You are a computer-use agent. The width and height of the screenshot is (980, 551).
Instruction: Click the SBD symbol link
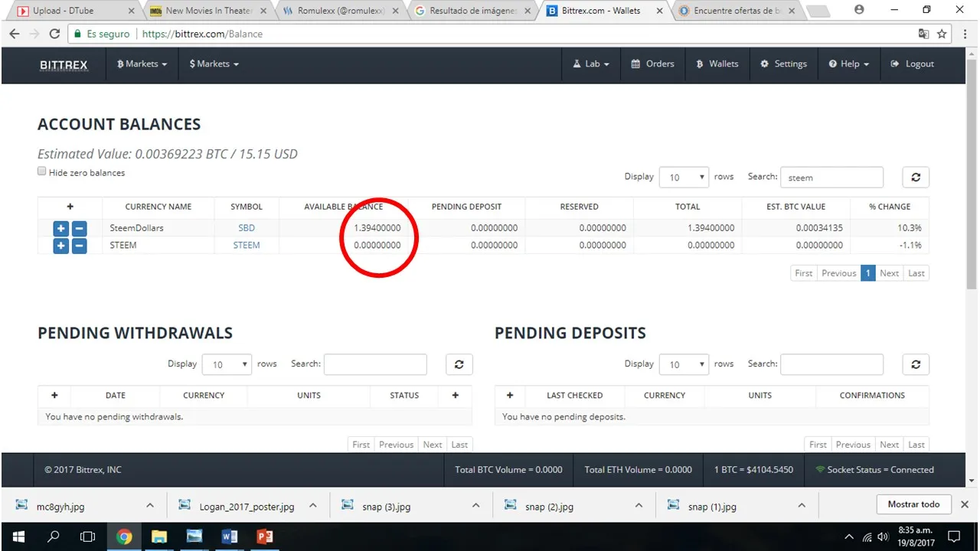[x=247, y=228]
